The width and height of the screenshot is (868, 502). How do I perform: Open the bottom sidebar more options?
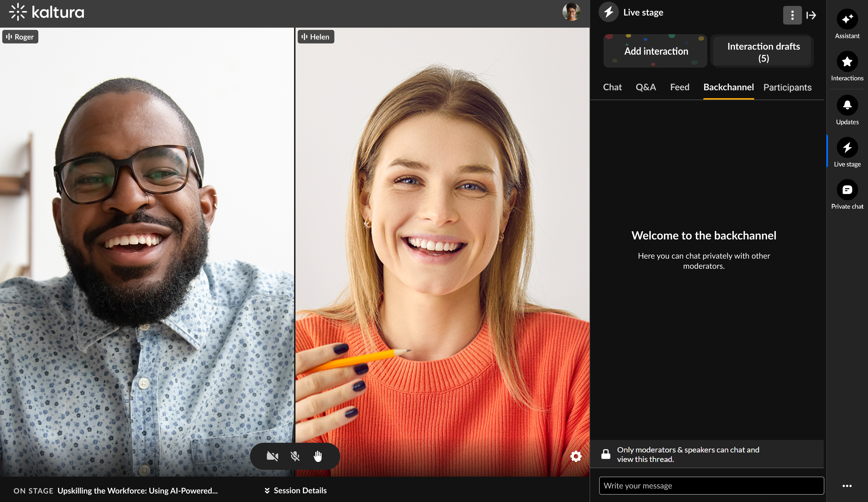pos(847,486)
